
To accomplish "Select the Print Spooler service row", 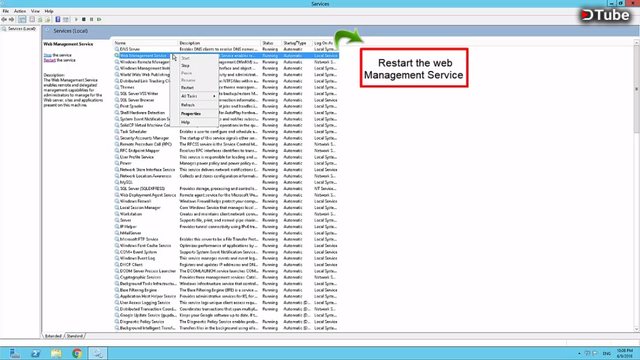I will click(x=226, y=106).
